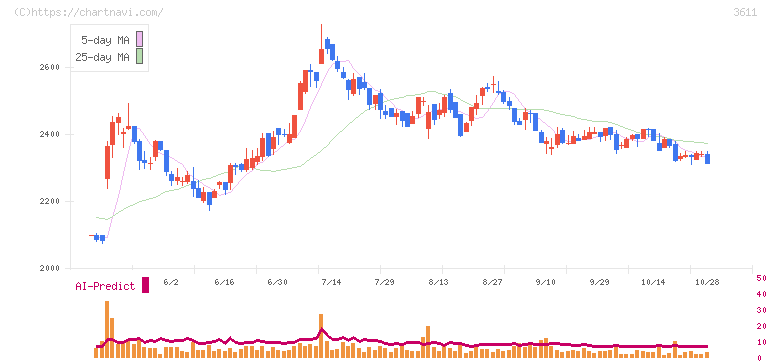The image size is (772, 361).
Task: Click the 6/2 date axis label
Action: (170, 282)
